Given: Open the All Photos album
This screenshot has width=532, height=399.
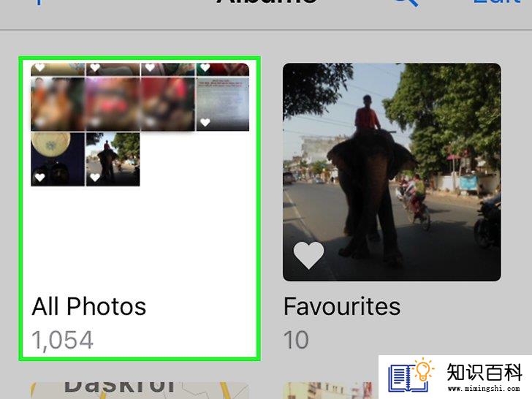Looking at the screenshot, I should 140,208.
